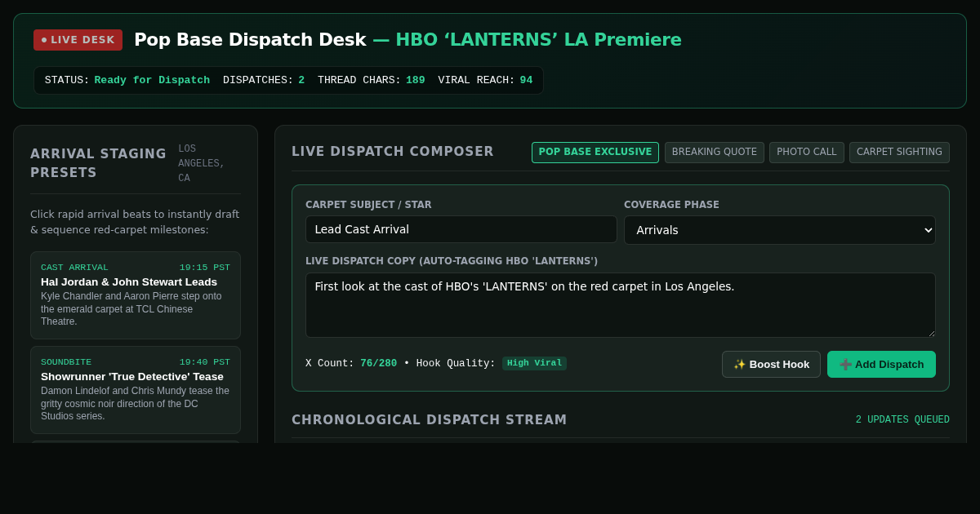Click the '2 UPDATES QUEUED' label

pyautogui.click(x=902, y=420)
